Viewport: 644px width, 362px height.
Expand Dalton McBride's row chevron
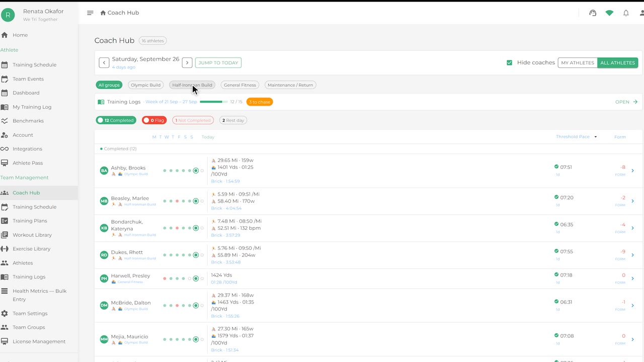coord(632,306)
